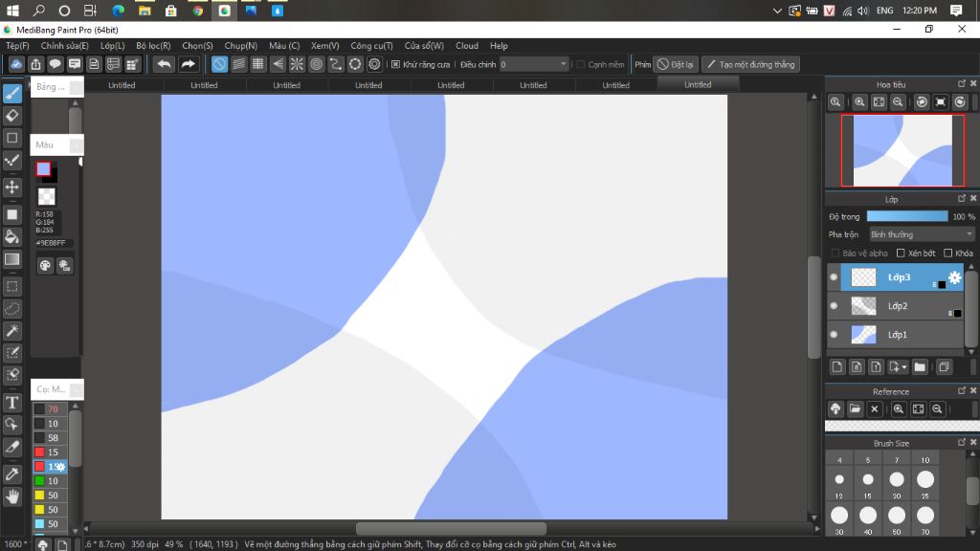Select the Move tool
Screen dimensions: 980x551
click(x=12, y=187)
